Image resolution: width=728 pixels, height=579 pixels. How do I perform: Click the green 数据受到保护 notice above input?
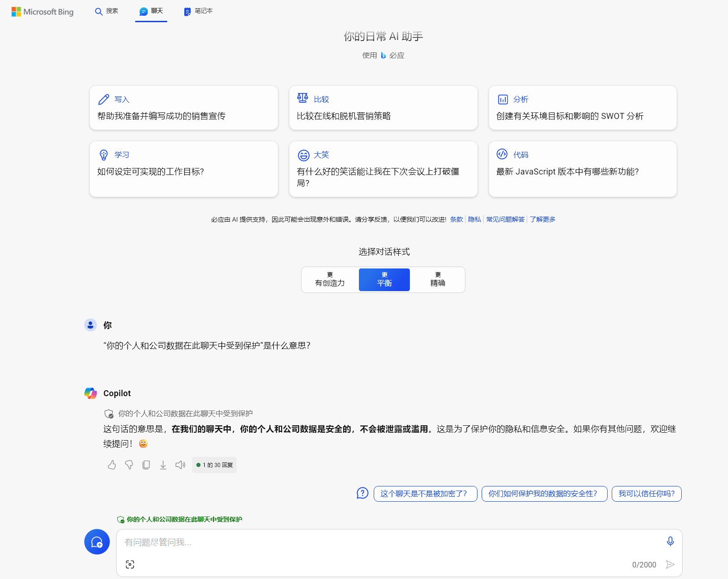tap(180, 519)
